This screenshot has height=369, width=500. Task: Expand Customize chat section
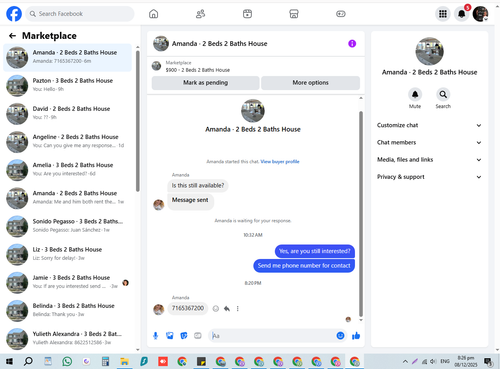[429, 125]
